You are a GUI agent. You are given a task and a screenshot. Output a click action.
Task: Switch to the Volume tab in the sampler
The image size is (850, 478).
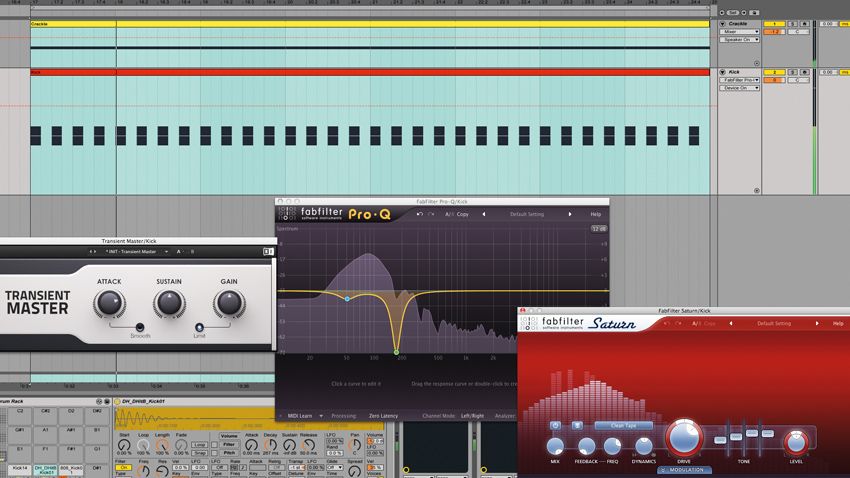click(229, 436)
